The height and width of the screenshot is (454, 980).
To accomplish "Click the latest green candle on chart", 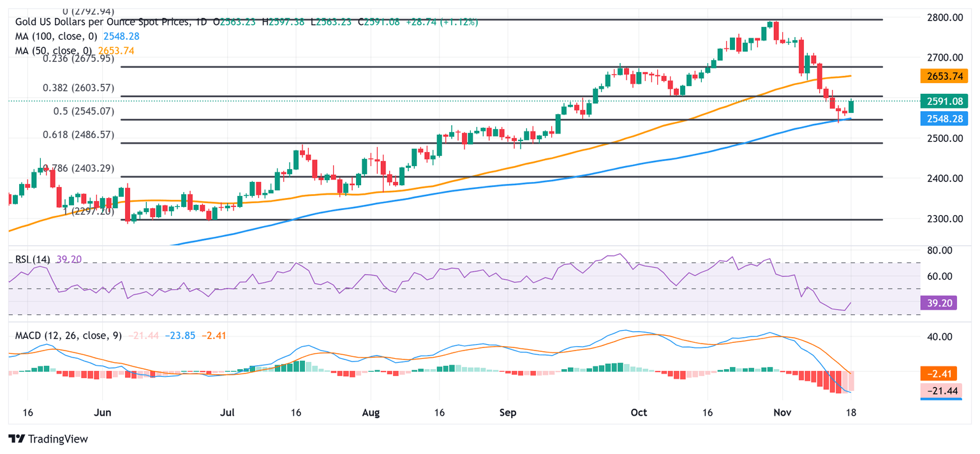I will click(850, 107).
